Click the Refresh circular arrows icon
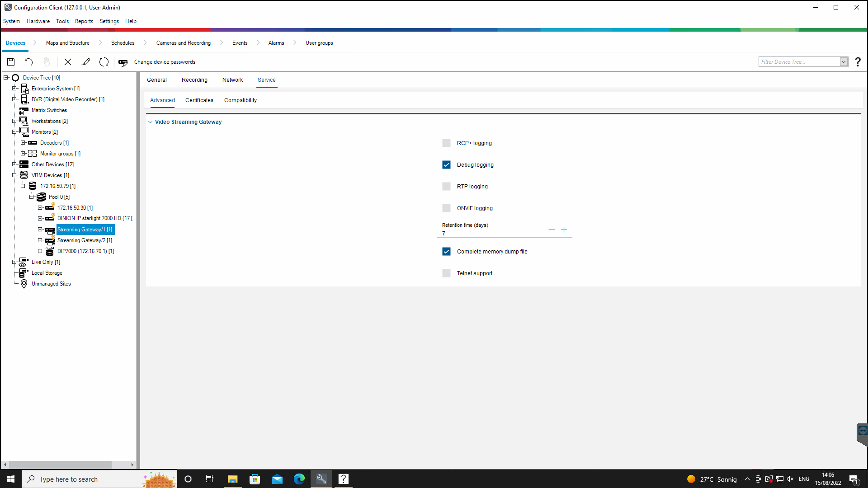 (104, 62)
